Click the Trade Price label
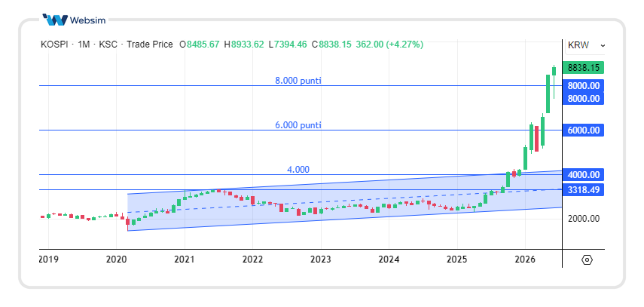The height and width of the screenshot is (307, 644). coord(149,45)
